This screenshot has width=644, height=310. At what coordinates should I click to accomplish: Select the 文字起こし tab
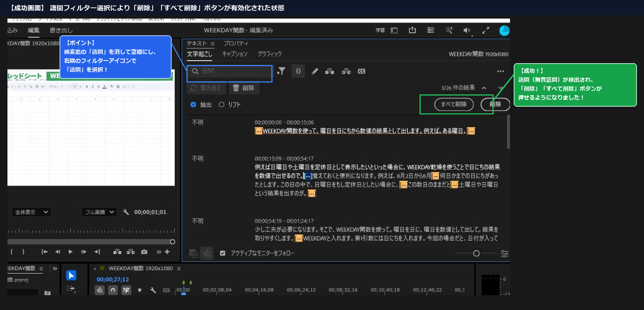200,54
